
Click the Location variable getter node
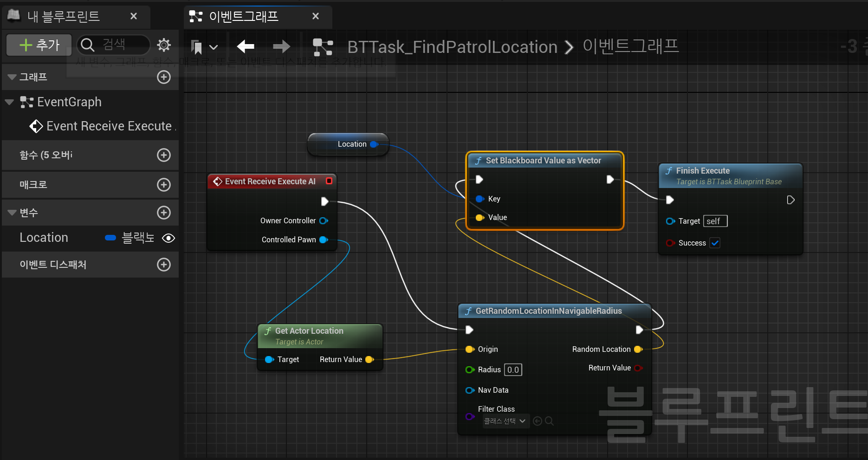pyautogui.click(x=349, y=144)
